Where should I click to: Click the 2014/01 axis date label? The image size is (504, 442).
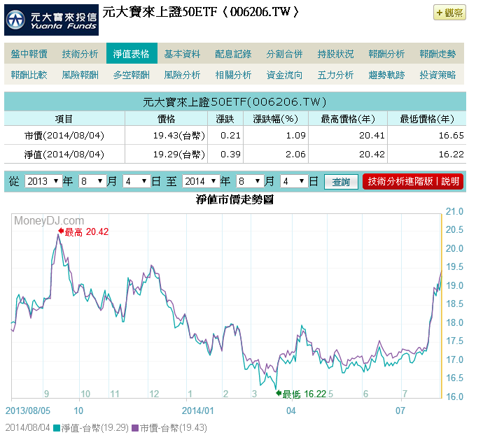(x=197, y=411)
